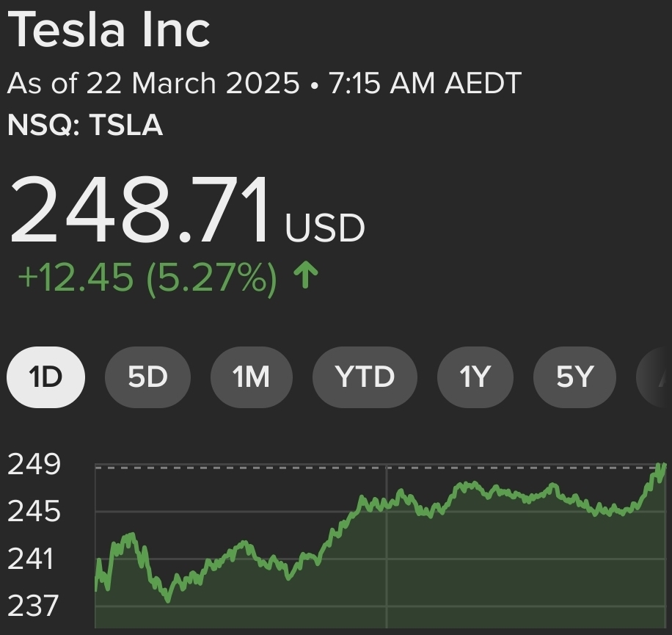Viewport: 672px width, 635px height.
Task: Click the 245 axis label
Action: [34, 511]
